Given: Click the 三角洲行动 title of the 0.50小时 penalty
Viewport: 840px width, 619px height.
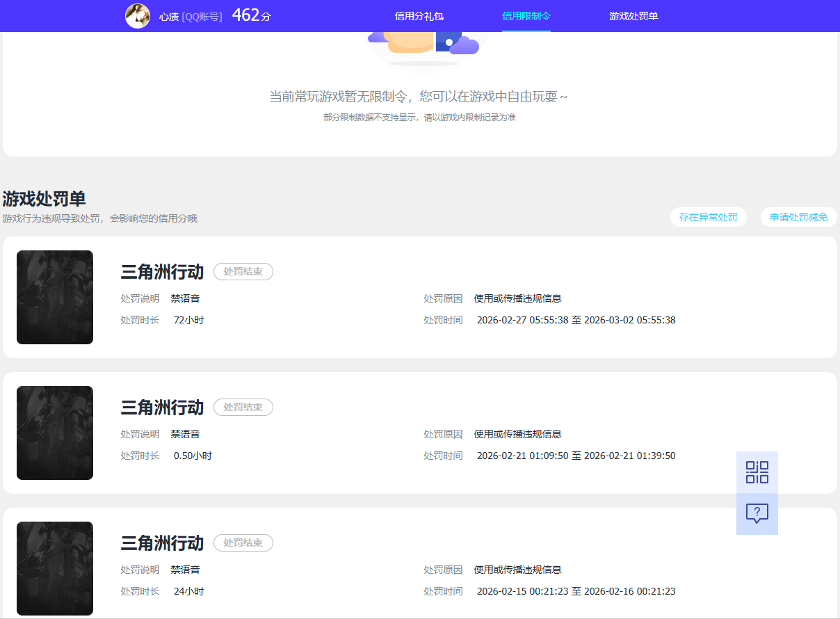Looking at the screenshot, I should pos(163,408).
